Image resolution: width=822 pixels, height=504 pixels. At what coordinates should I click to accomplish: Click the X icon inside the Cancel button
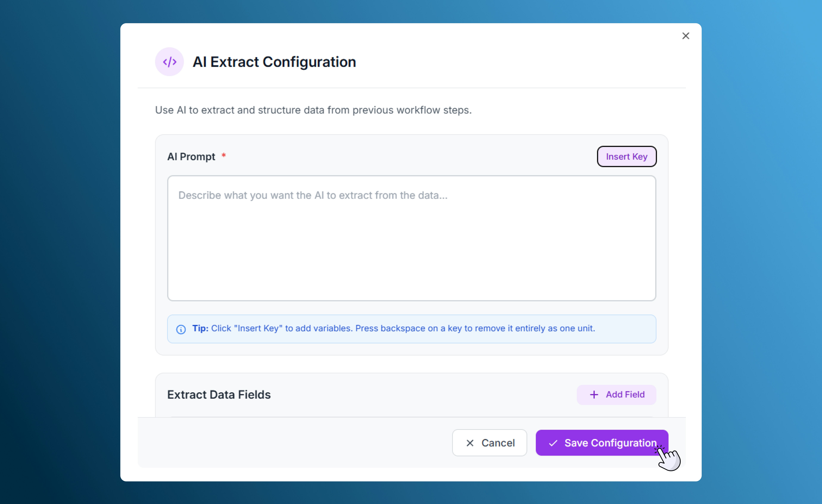click(x=470, y=443)
